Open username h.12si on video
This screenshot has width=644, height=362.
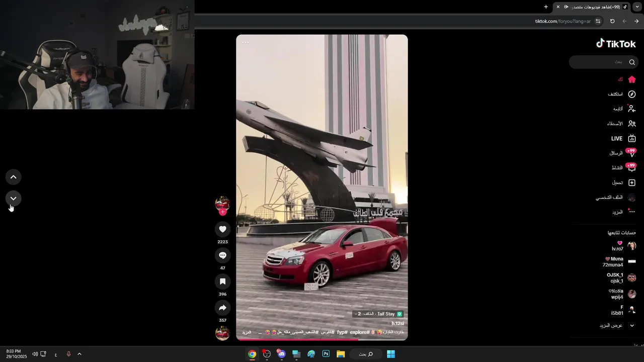pyautogui.click(x=397, y=323)
